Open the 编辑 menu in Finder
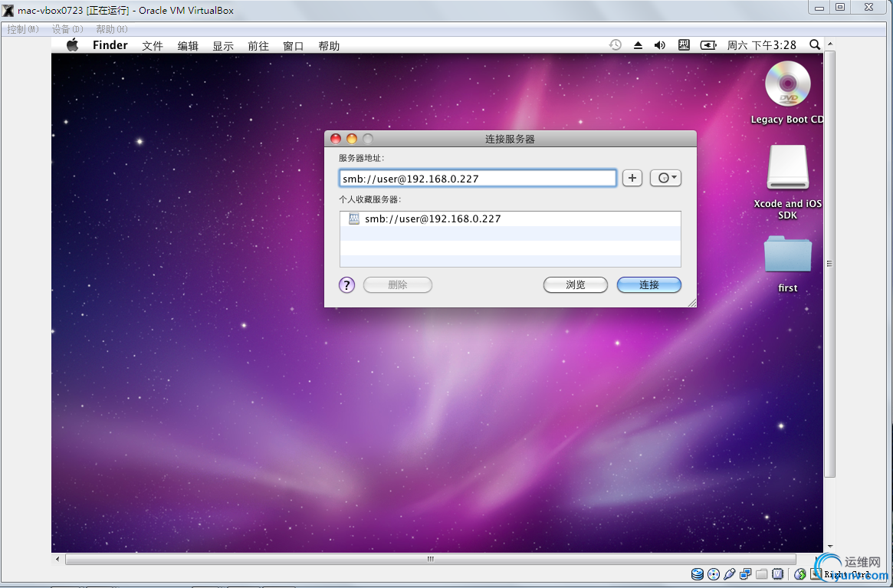This screenshot has width=893, height=588. 188,45
